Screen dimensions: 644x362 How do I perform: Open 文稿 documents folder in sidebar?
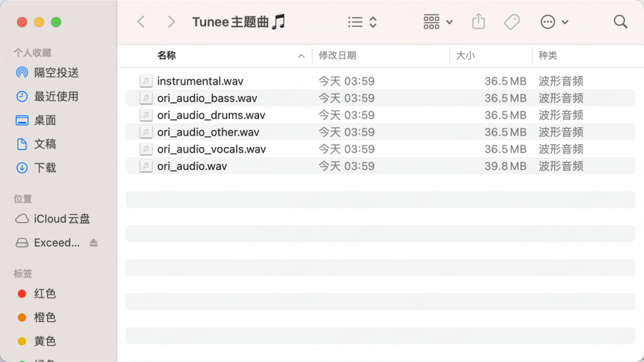[45, 144]
